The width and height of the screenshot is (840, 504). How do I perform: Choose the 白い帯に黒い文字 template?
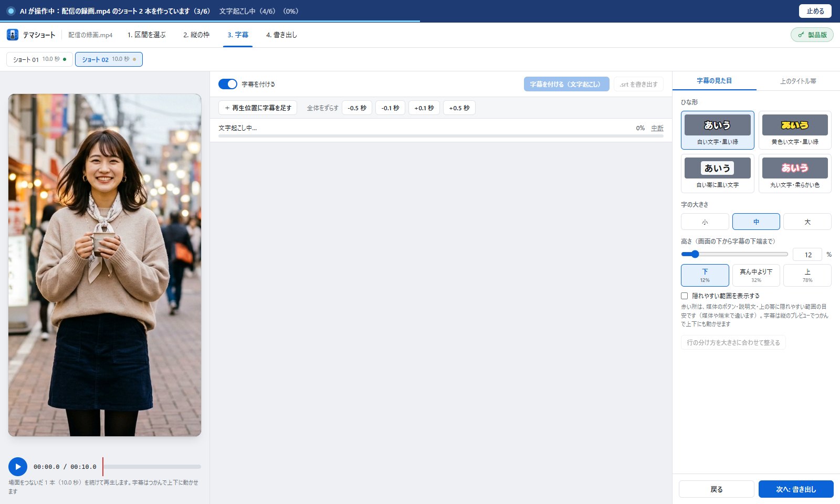(x=718, y=173)
